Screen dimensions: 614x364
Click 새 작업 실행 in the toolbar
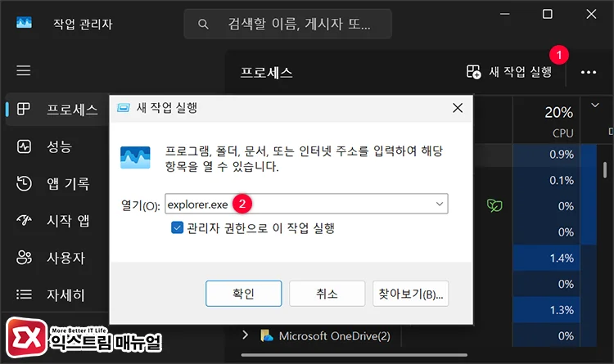509,72
